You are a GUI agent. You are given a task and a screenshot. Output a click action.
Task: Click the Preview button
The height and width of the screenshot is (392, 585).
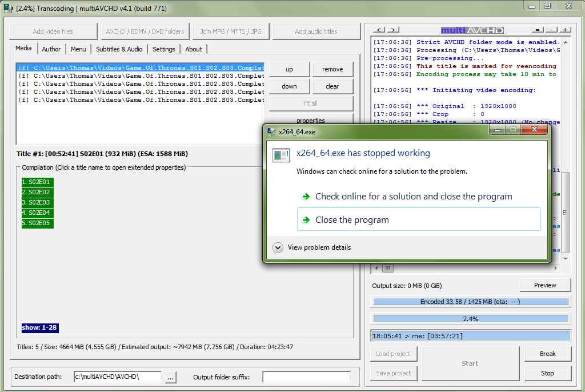(545, 285)
